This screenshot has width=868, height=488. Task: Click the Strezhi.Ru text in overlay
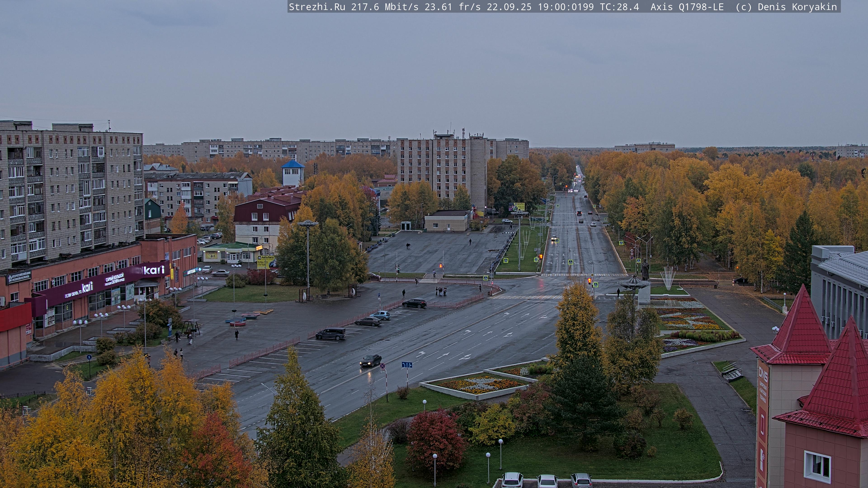[x=317, y=7]
